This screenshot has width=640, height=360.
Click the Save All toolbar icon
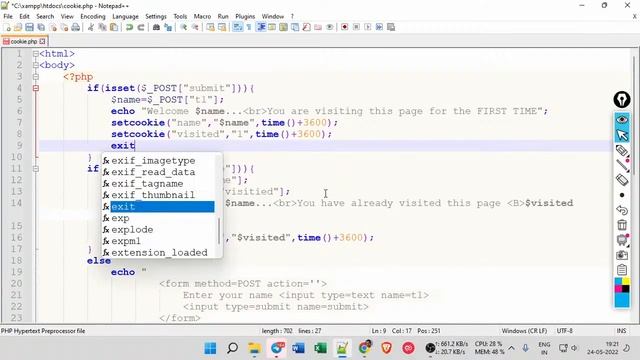(x=41, y=27)
